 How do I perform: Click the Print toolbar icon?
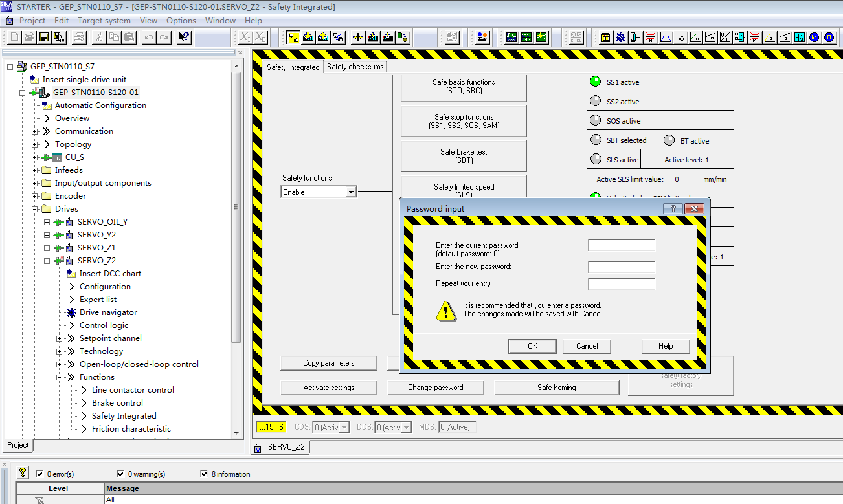pyautogui.click(x=78, y=38)
